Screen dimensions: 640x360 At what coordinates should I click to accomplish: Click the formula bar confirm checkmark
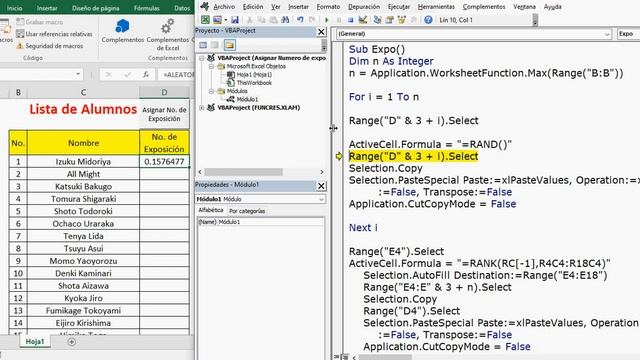128,75
